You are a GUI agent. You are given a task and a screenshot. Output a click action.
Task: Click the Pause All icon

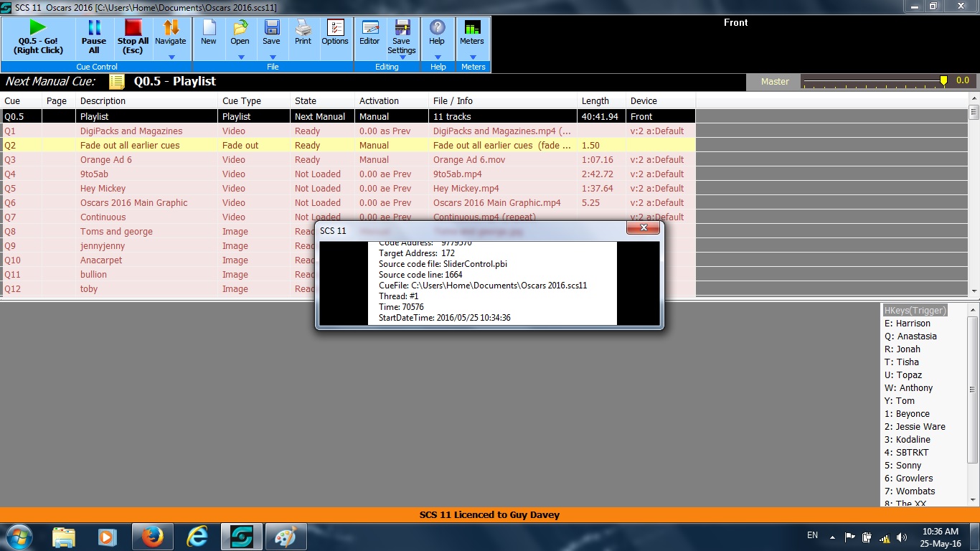(x=94, y=28)
